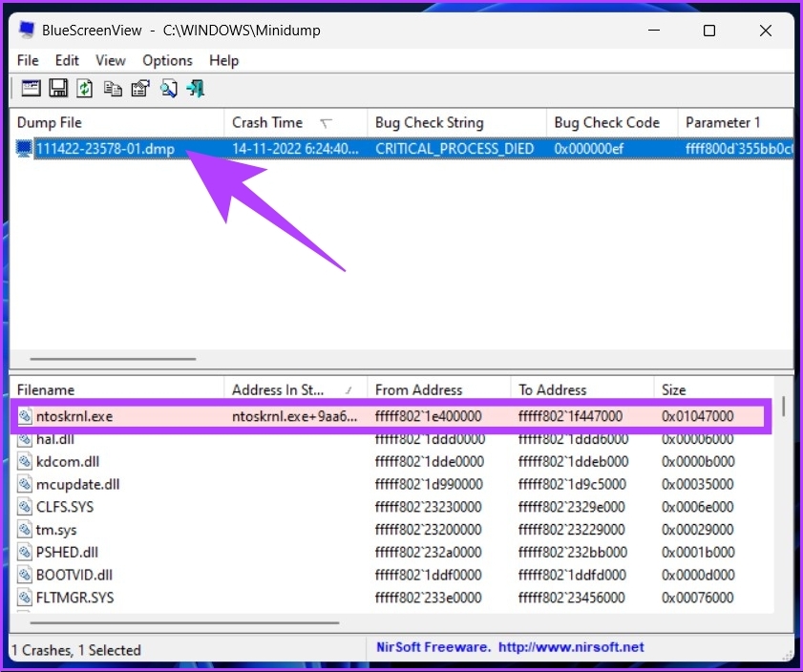The image size is (803, 672).
Task: Select the CLFS.SYS filename
Action: click(65, 507)
